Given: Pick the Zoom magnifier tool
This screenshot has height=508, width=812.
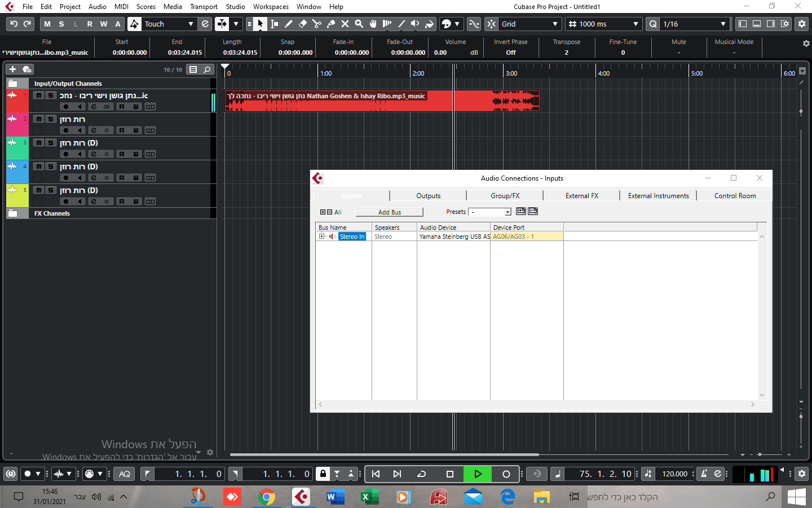Looking at the screenshot, I should (359, 24).
